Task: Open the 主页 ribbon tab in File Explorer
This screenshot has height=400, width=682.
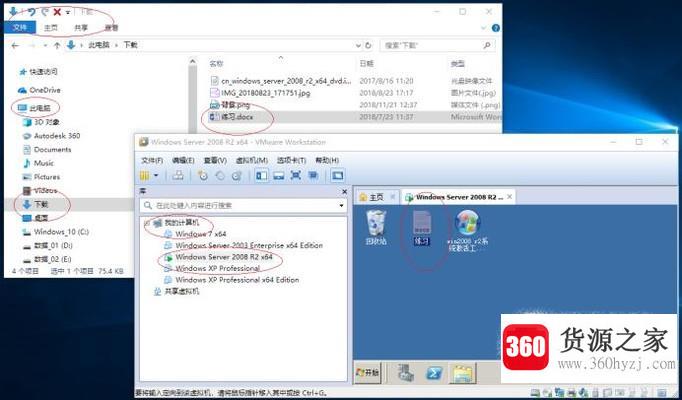Action: pos(51,28)
